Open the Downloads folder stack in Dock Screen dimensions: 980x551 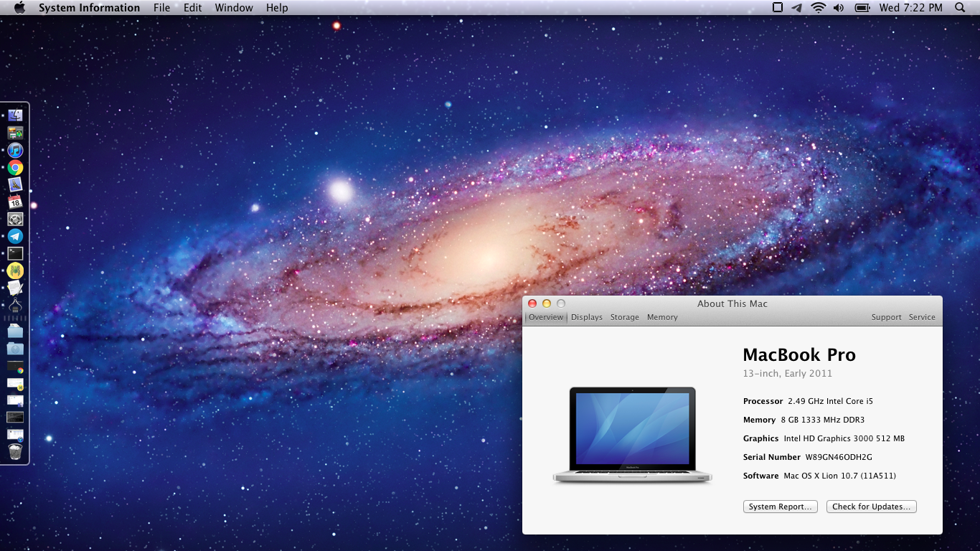(x=15, y=349)
